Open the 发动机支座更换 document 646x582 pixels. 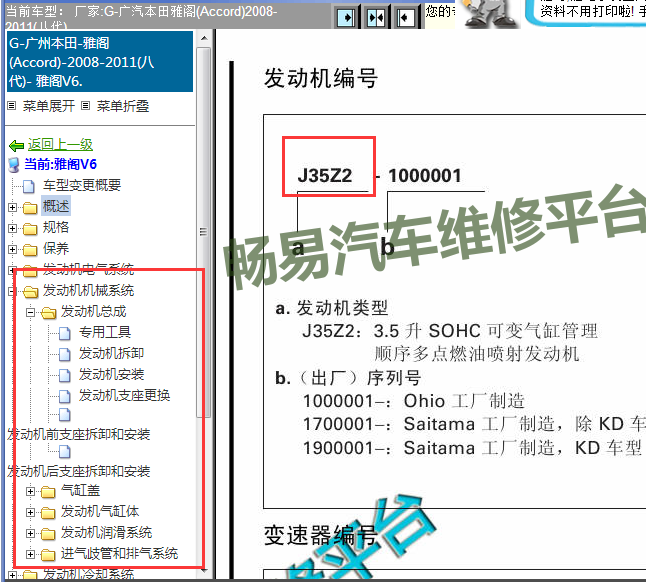point(124,395)
